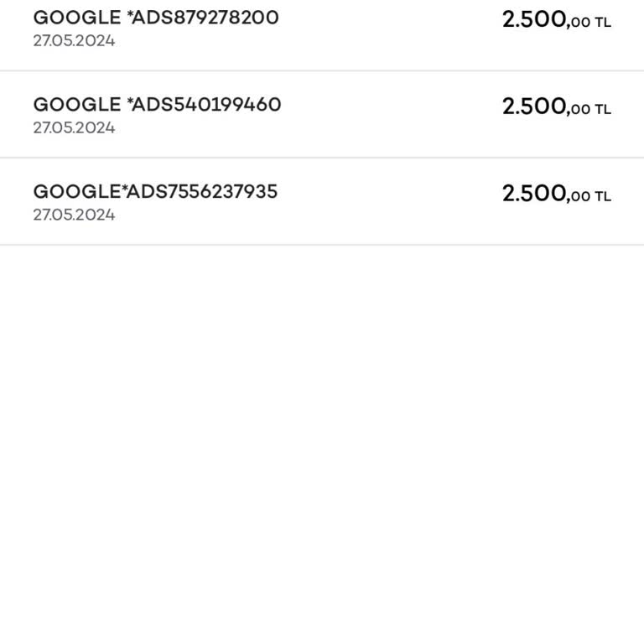
Task: Tap the word GOOGLE in the ADS879278200 row
Action: click(77, 18)
